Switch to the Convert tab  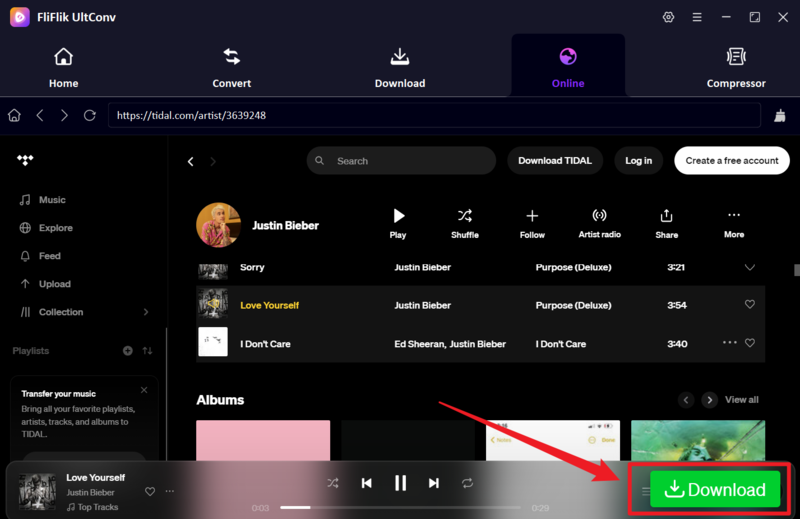click(232, 67)
